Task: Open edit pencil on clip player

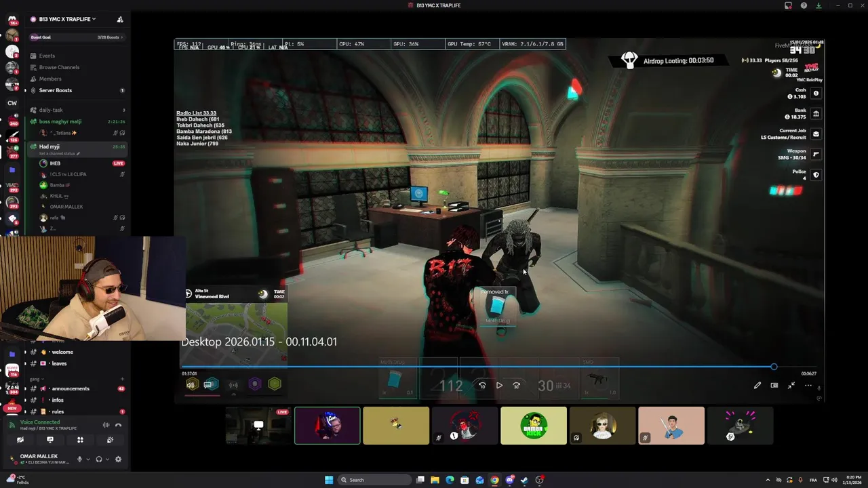Action: [757, 385]
